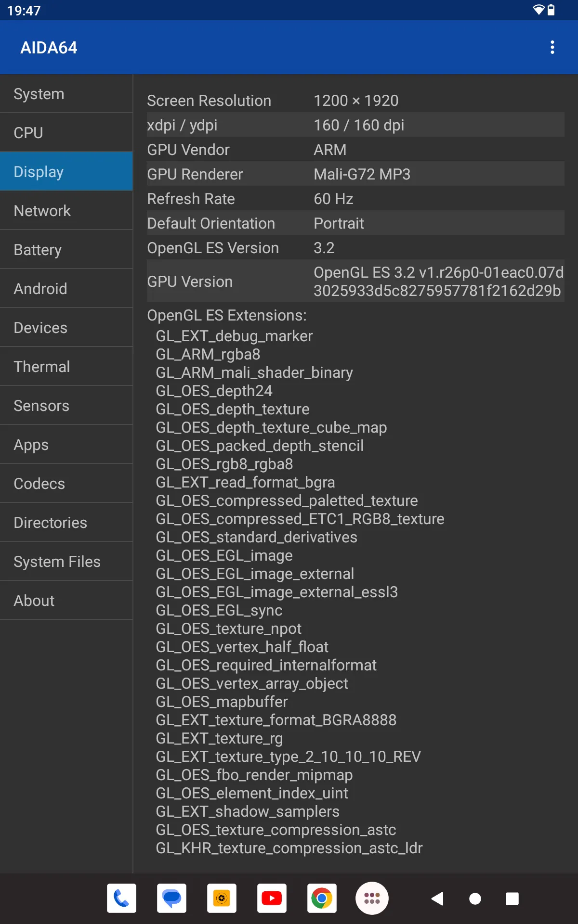This screenshot has height=924, width=578.
Task: Select the xdpi / ydpi row
Action: click(355, 125)
